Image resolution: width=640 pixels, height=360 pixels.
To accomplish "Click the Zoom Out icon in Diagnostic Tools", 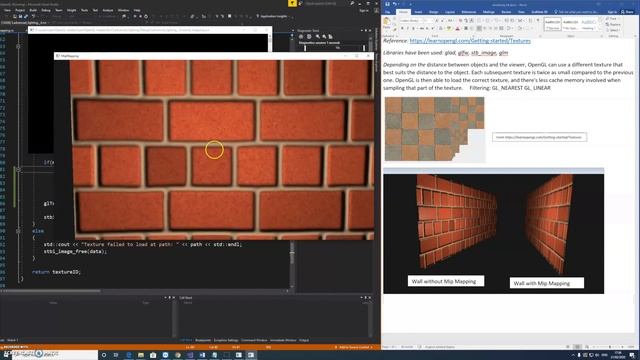I will tap(324, 37).
